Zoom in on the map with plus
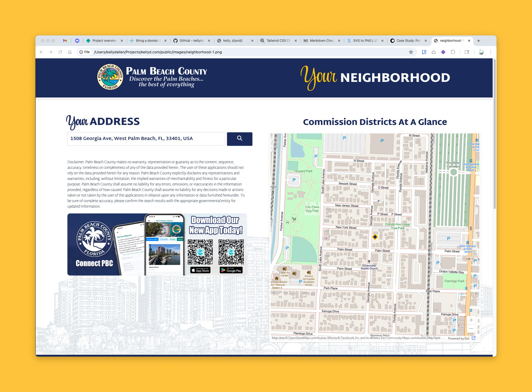 (471, 320)
